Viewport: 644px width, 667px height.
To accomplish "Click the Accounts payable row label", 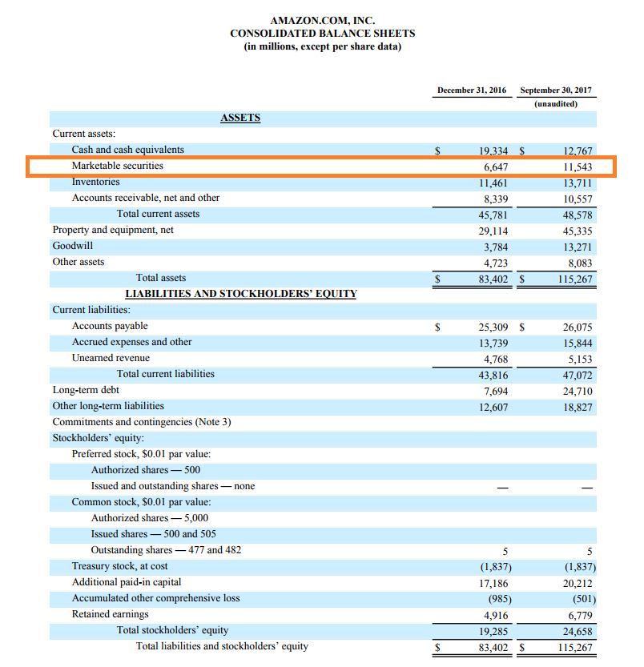I will tap(110, 326).
